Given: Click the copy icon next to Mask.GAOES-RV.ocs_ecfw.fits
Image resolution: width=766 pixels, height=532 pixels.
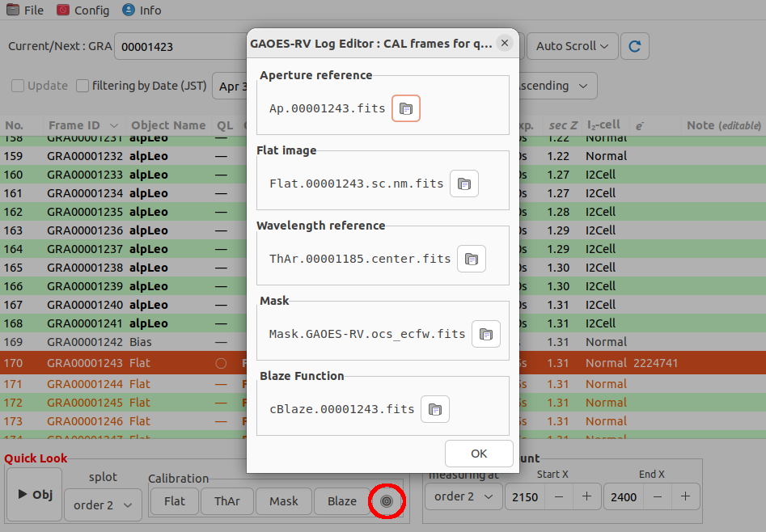Looking at the screenshot, I should (485, 334).
